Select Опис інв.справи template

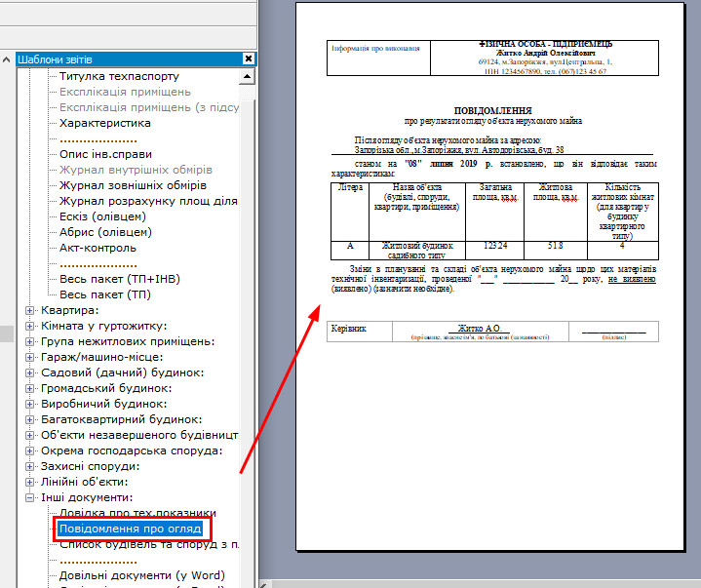click(105, 154)
